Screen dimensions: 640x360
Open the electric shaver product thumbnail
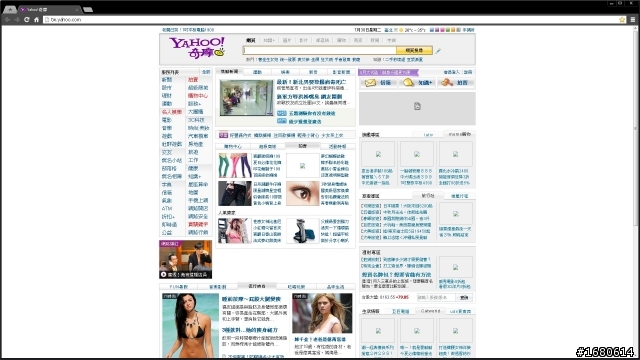click(302, 231)
